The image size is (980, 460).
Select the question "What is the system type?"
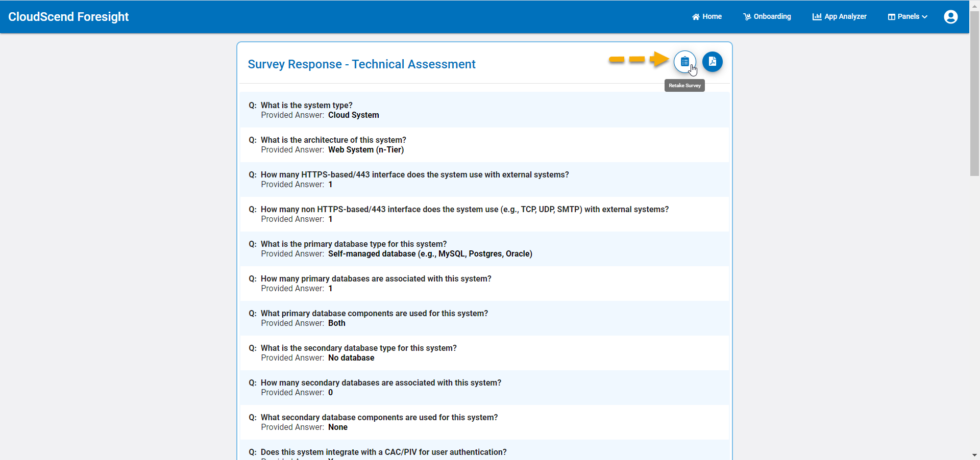306,106
